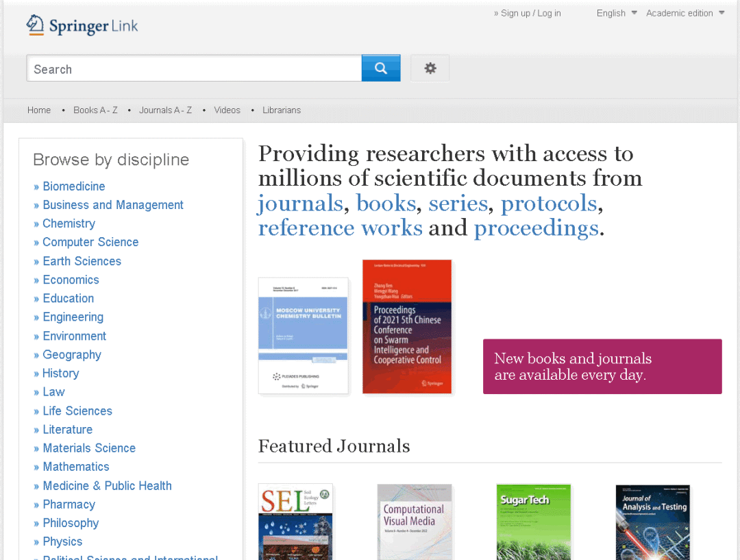Viewport: 740px width, 560px height.
Task: Open Journals A - Z
Action: (165, 110)
